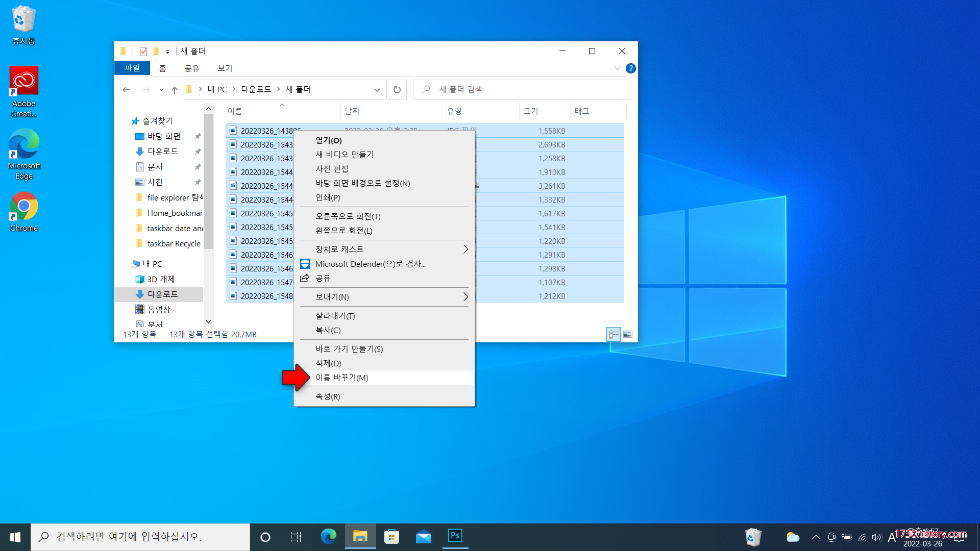Screen dimensions: 980x551
Task: Open the address bar history dropdown
Action: (377, 90)
